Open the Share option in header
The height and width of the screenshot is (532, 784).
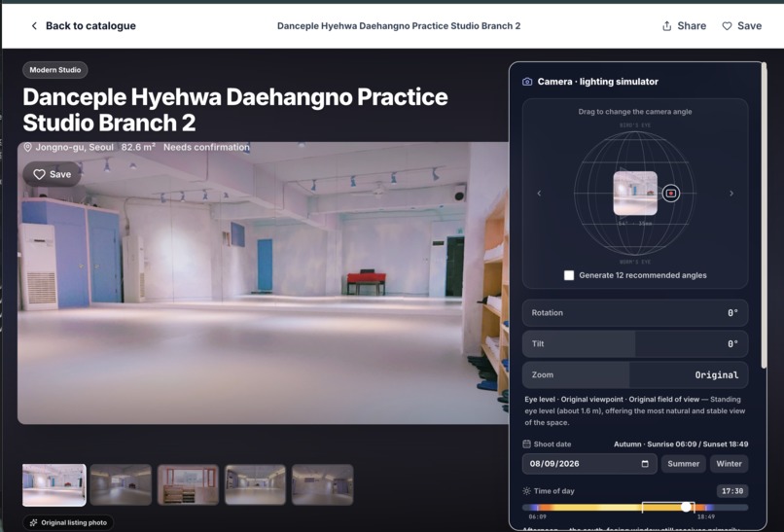click(x=684, y=26)
